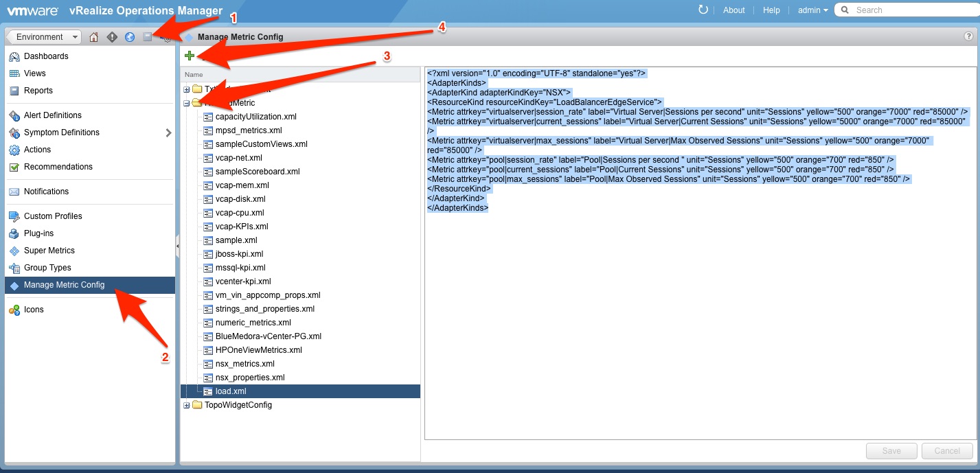The width and height of the screenshot is (980, 473).
Task: Open the help question mark icon
Action: coord(968,37)
